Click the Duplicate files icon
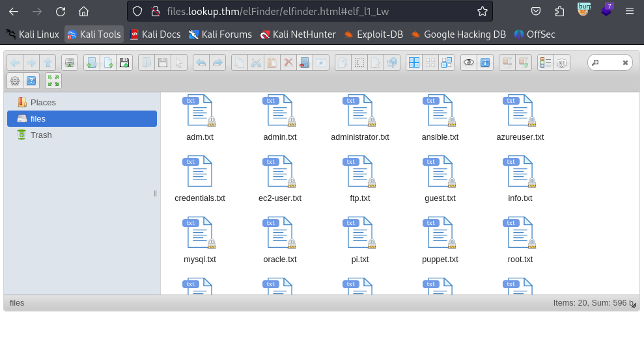 tap(343, 62)
